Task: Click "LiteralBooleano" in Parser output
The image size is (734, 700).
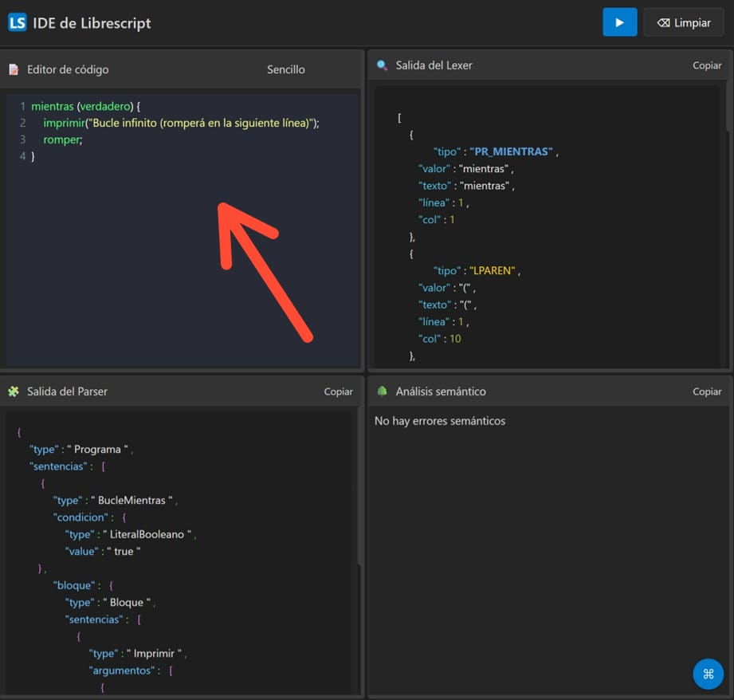Action: pyautogui.click(x=147, y=535)
